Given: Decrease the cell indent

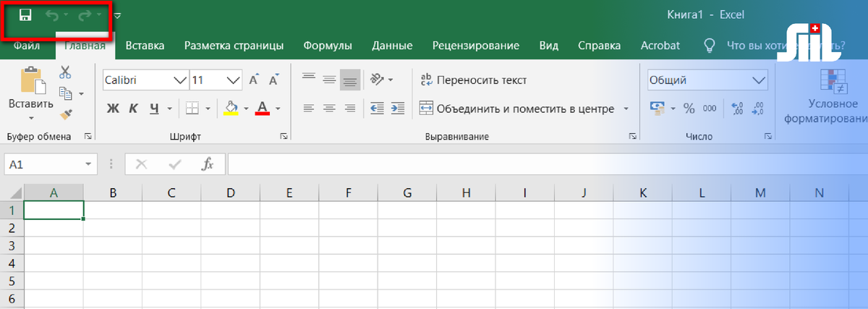Looking at the screenshot, I should pos(377,109).
